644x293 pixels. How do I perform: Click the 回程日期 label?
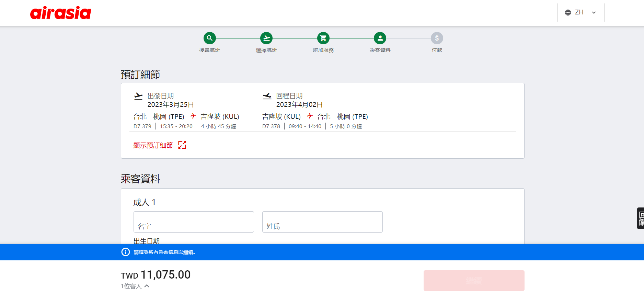[x=289, y=96]
